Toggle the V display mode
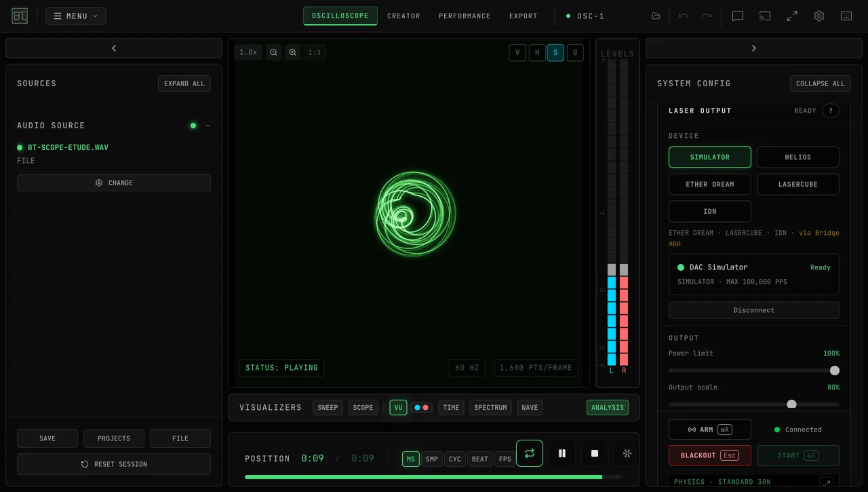 point(517,53)
